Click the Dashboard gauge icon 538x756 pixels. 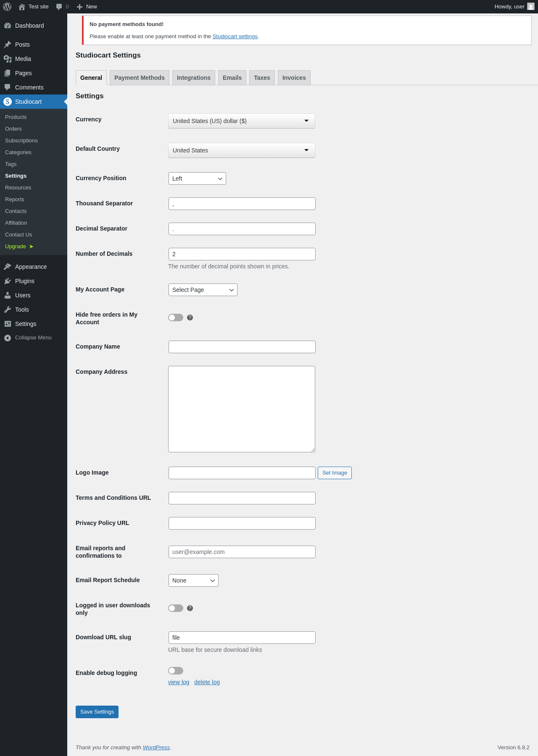(x=8, y=26)
